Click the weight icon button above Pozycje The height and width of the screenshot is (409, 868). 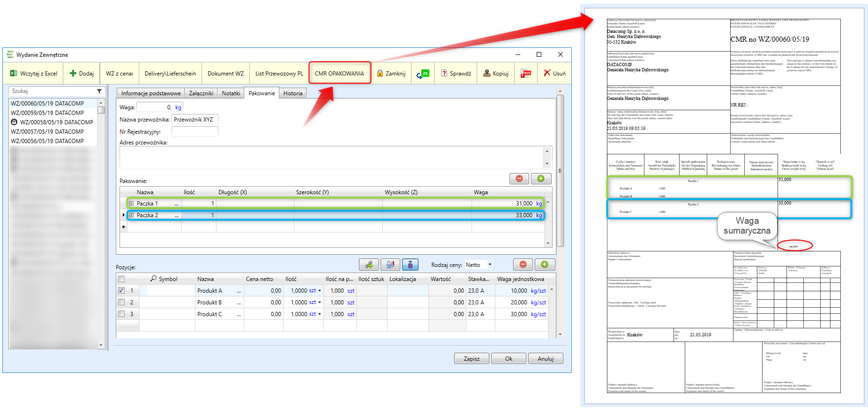click(410, 265)
